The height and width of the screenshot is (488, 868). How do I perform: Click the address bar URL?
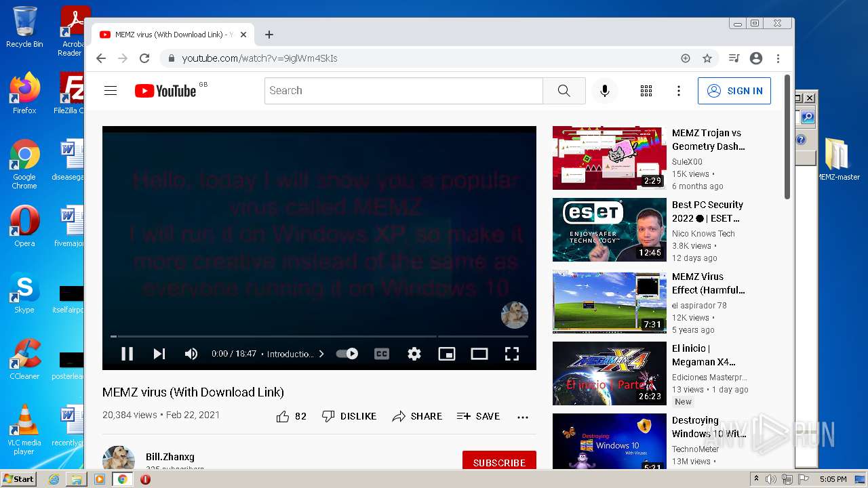pos(260,58)
